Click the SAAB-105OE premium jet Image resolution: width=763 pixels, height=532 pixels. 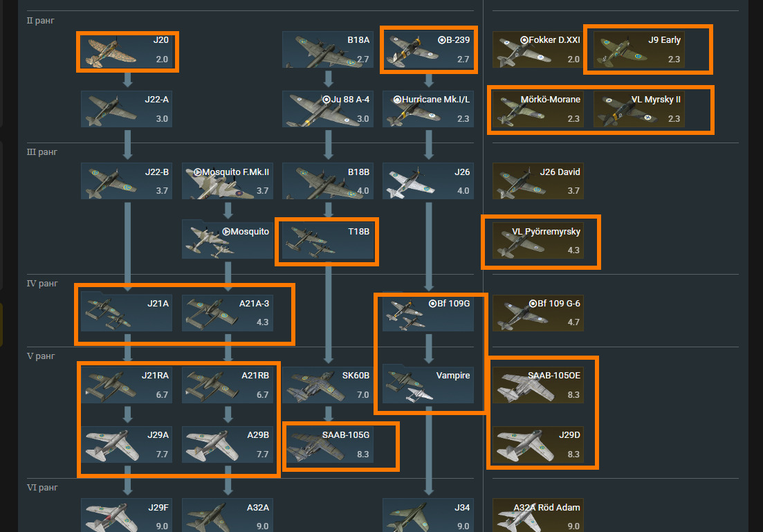coord(538,385)
